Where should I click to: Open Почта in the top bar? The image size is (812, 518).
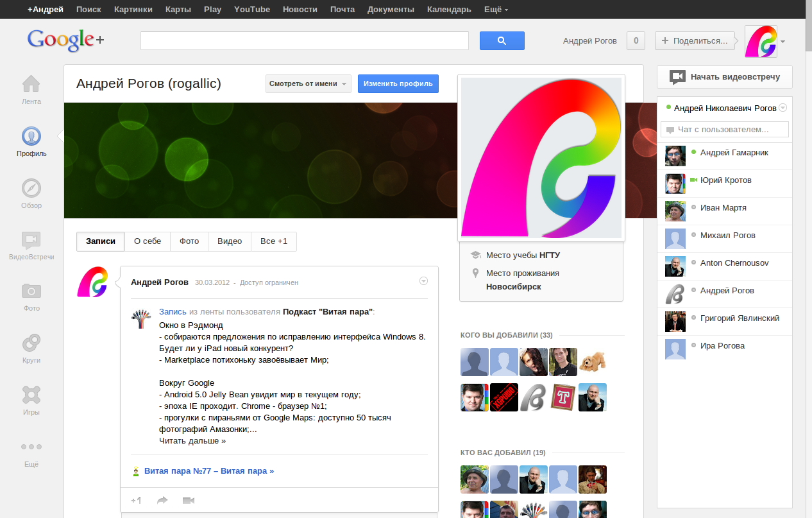click(x=343, y=10)
